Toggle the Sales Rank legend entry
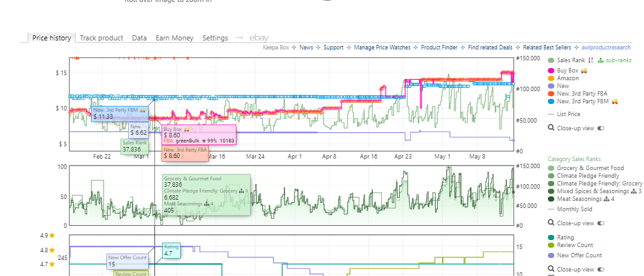 click(572, 60)
